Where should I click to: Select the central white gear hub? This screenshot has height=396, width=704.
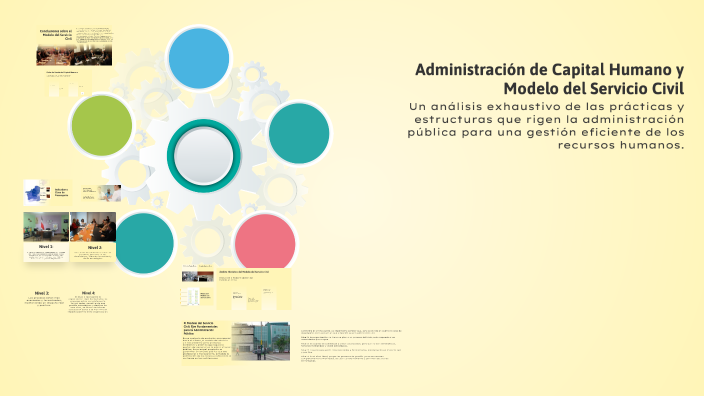(203, 155)
